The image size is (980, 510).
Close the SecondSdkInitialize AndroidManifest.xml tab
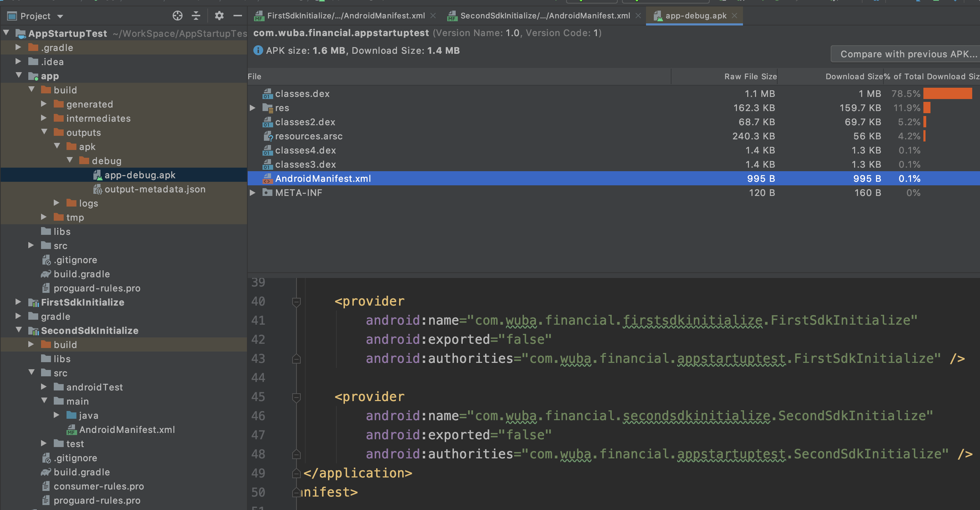pyautogui.click(x=638, y=16)
